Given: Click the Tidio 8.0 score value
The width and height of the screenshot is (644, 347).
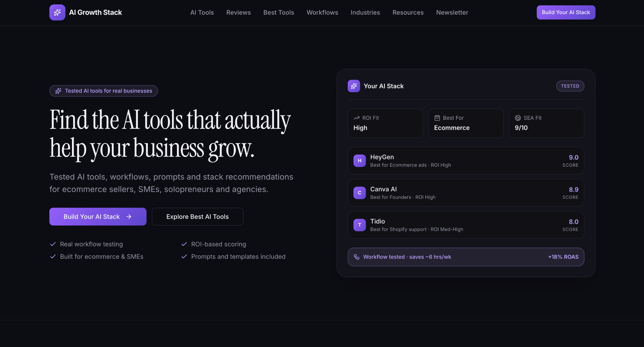Looking at the screenshot, I should 574,221.
